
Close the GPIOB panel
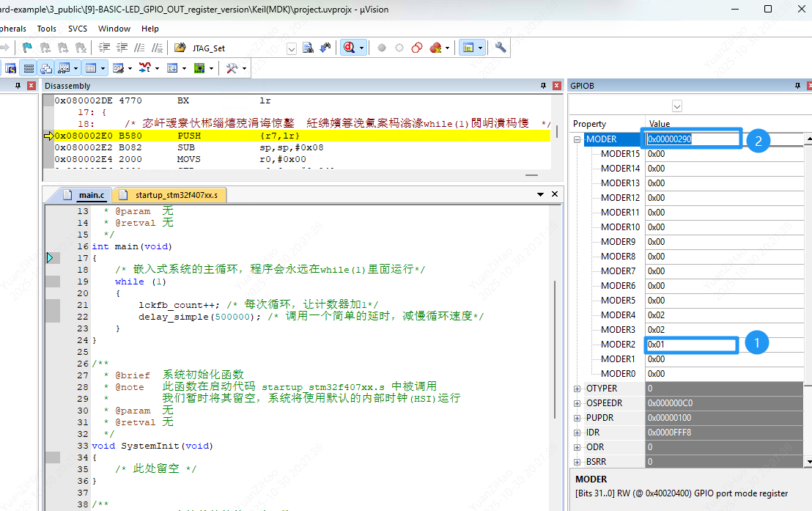coord(809,86)
